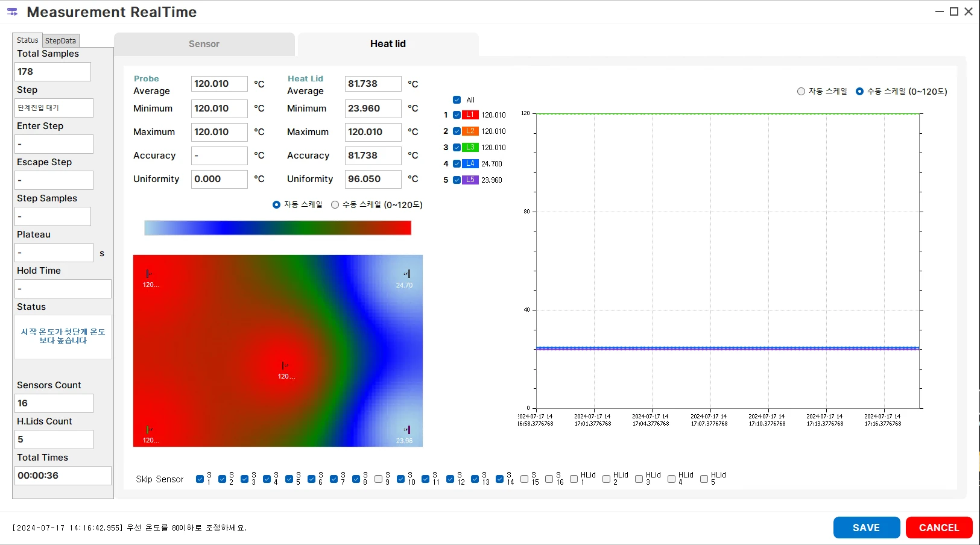Image resolution: width=980 pixels, height=545 pixels.
Task: Click the Sensors Count field showing 16
Action: pos(54,403)
